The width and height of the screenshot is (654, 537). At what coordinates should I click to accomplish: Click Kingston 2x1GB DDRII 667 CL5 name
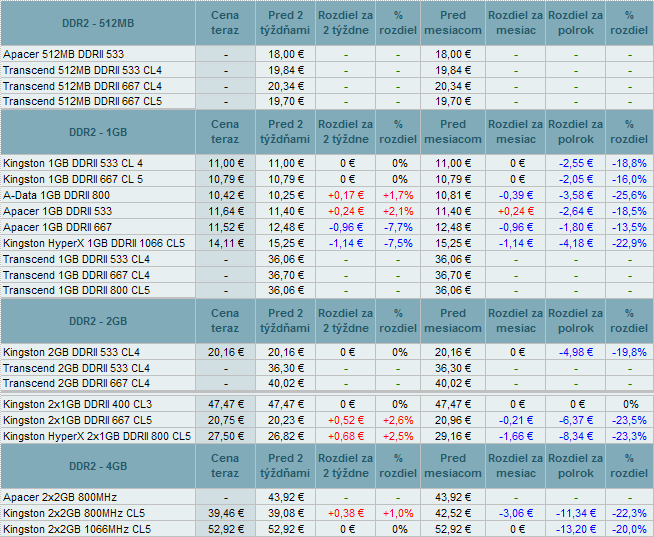(x=78, y=420)
